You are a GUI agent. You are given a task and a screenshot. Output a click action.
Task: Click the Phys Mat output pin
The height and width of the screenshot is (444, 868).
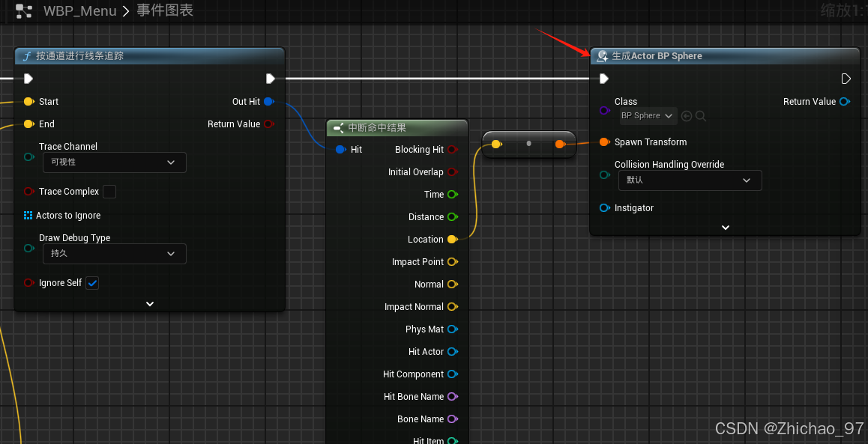pos(452,329)
